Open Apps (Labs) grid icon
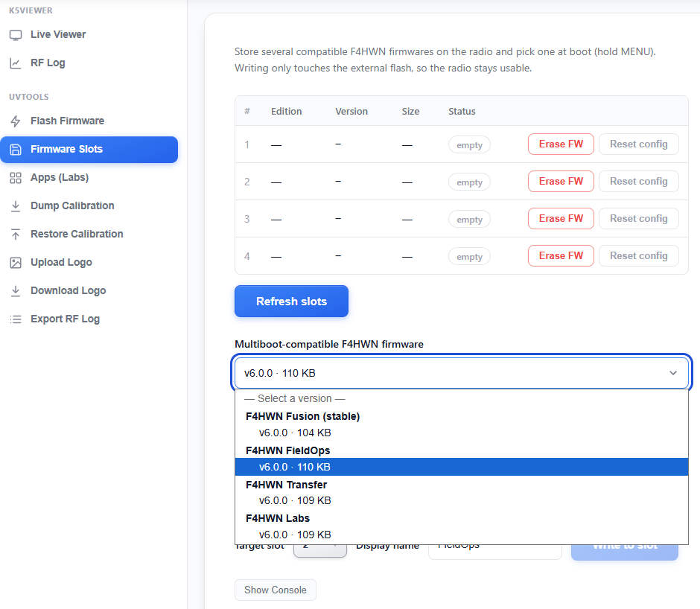 16,178
